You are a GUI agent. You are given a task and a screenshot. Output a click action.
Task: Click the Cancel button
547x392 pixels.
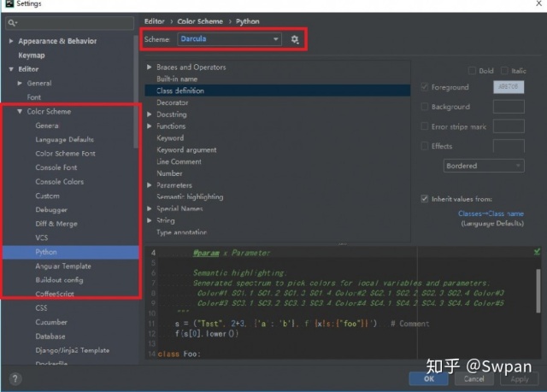click(474, 378)
